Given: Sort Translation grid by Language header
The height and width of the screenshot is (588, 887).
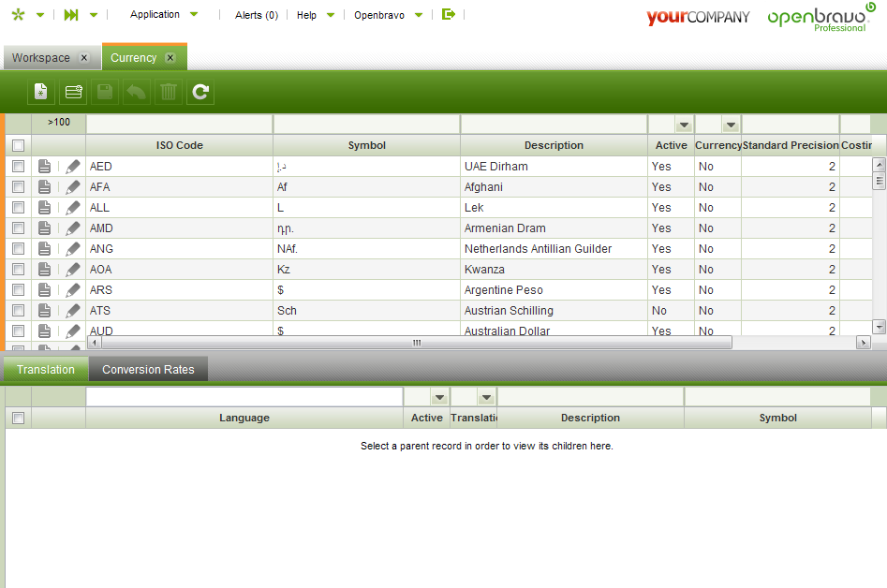Looking at the screenshot, I should [244, 418].
